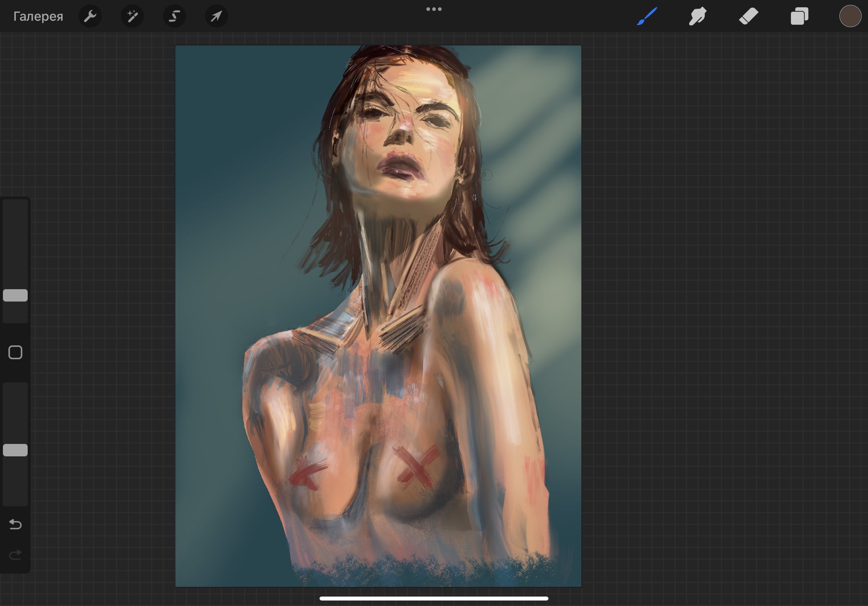Open the Галерея gallery view
The image size is (868, 606).
[x=38, y=17]
